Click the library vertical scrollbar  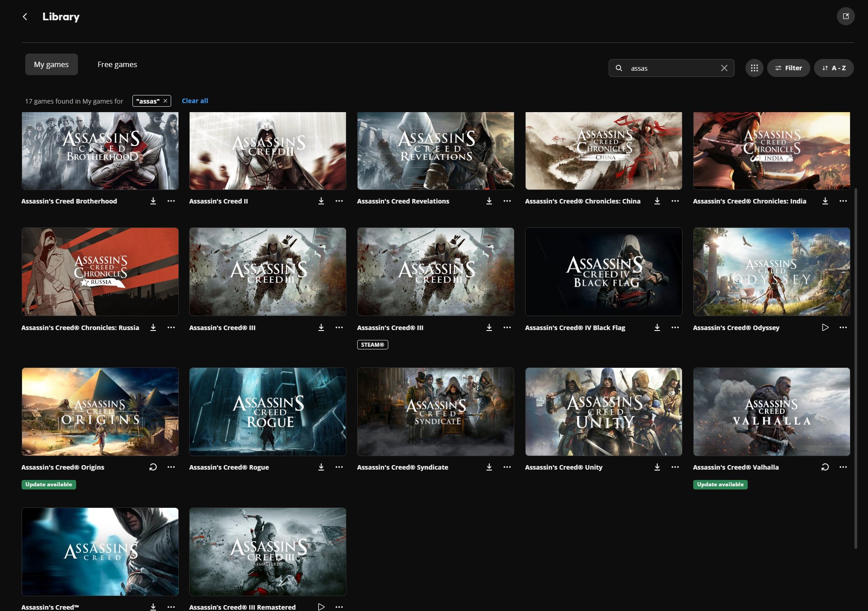855,368
